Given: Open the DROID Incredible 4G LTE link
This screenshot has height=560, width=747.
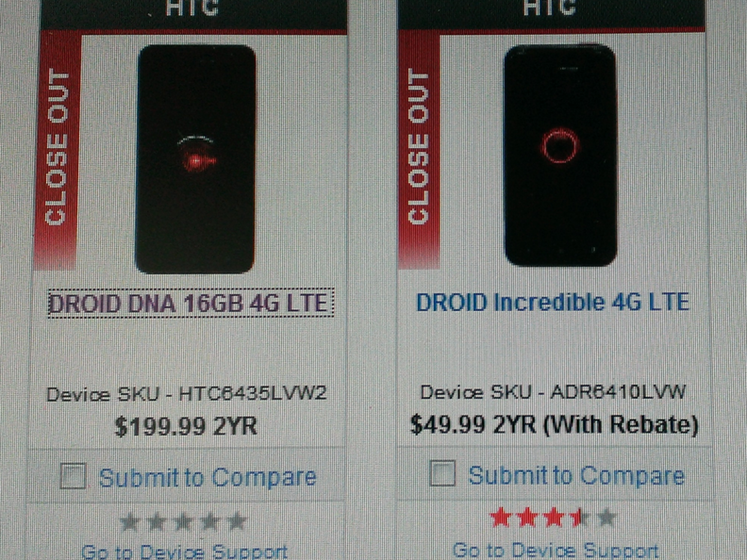Looking at the screenshot, I should tap(553, 302).
